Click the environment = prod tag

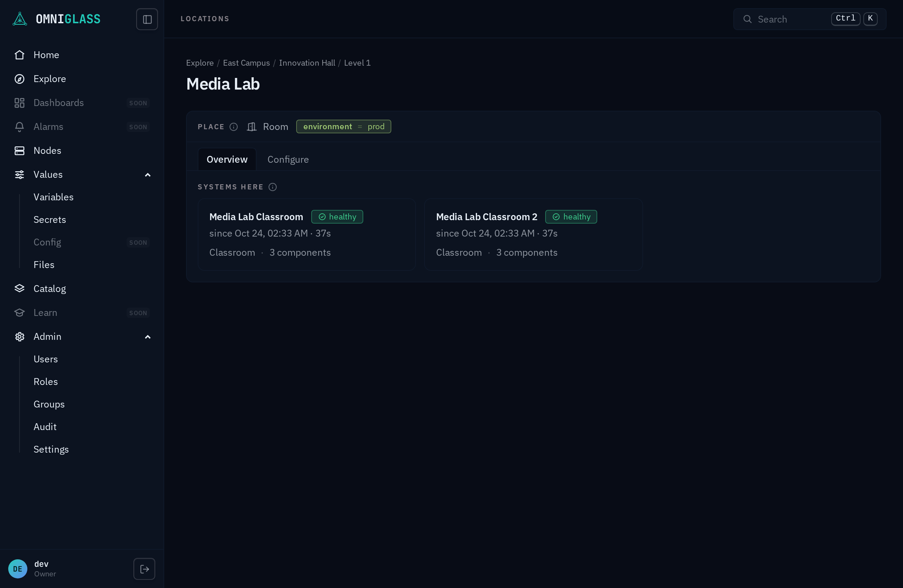[x=344, y=126]
